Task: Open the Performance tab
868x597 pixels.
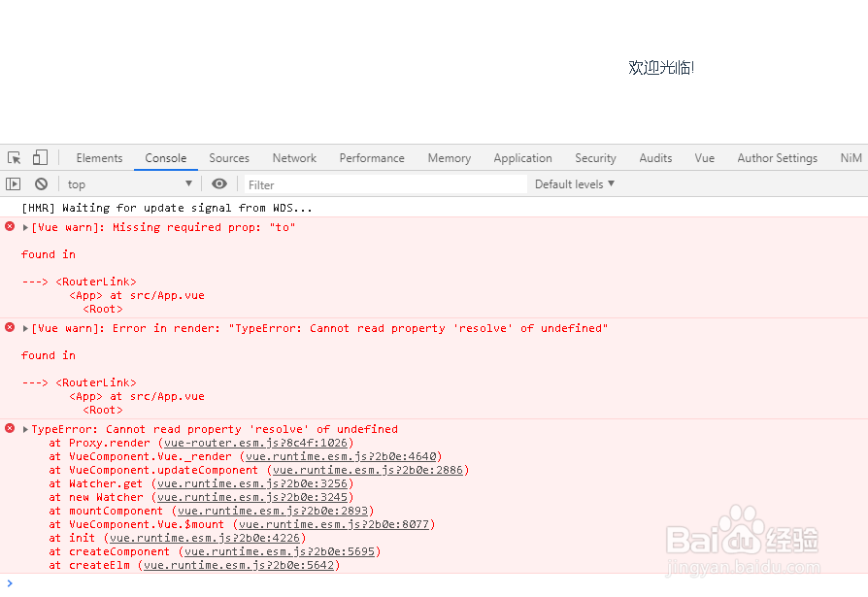Action: point(372,158)
